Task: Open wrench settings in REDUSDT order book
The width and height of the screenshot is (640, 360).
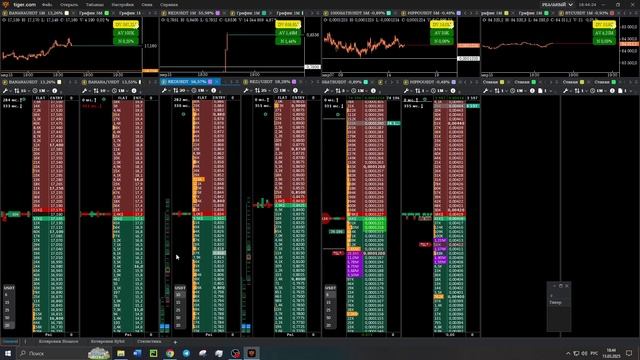Action: [164, 91]
